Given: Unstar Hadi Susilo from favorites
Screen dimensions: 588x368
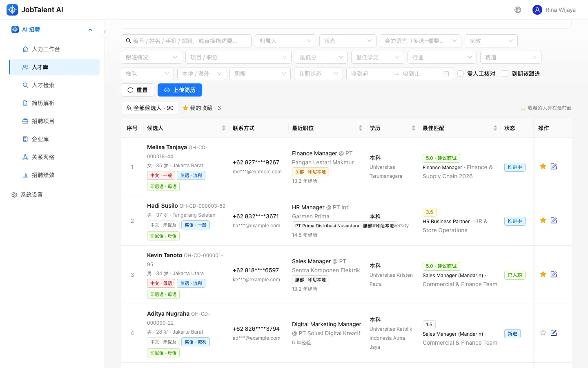Looking at the screenshot, I should click(x=543, y=220).
